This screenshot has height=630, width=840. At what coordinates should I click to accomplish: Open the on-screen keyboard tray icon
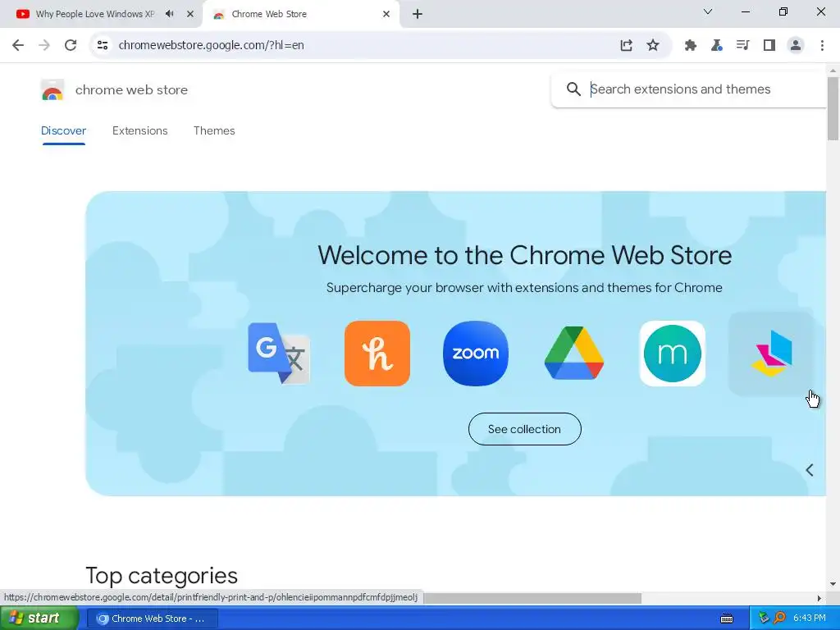pyautogui.click(x=727, y=619)
